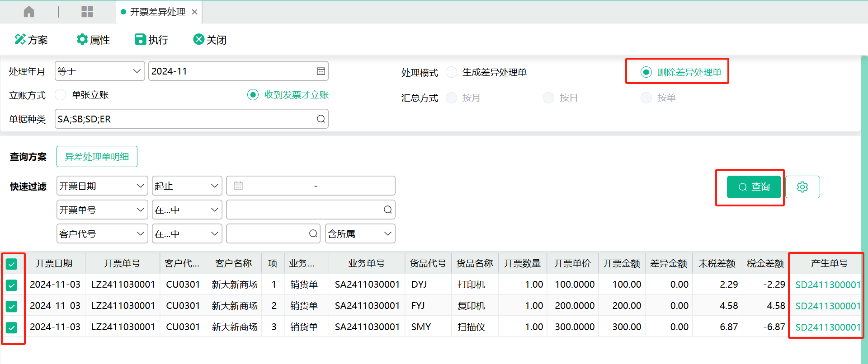Viewport: 868px width, 364px height.
Task: Click 未税差额 value 2.29
Action: tap(728, 285)
